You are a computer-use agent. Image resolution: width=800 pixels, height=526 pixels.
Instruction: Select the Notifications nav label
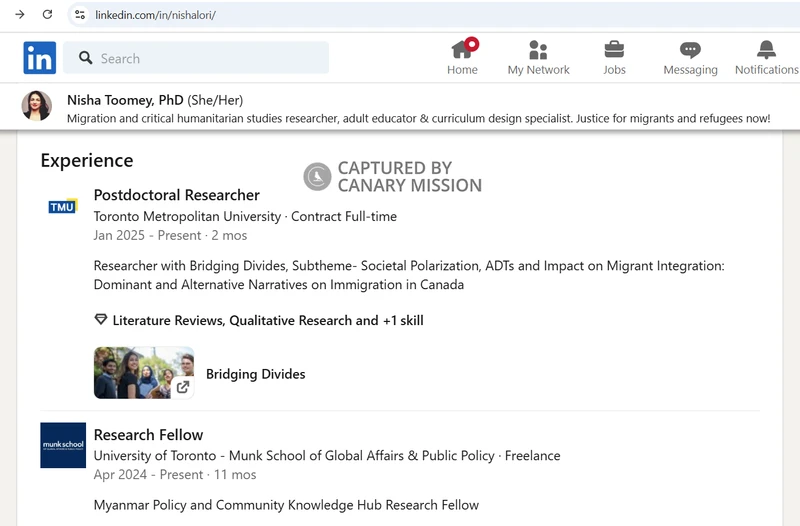[x=766, y=70]
